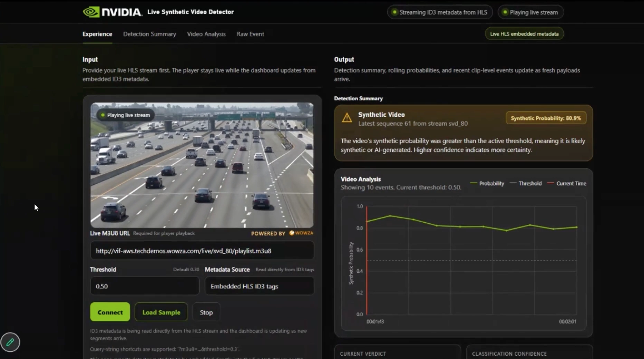644x359 pixels.
Task: Go to the Raw Event tab
Action: point(250,34)
